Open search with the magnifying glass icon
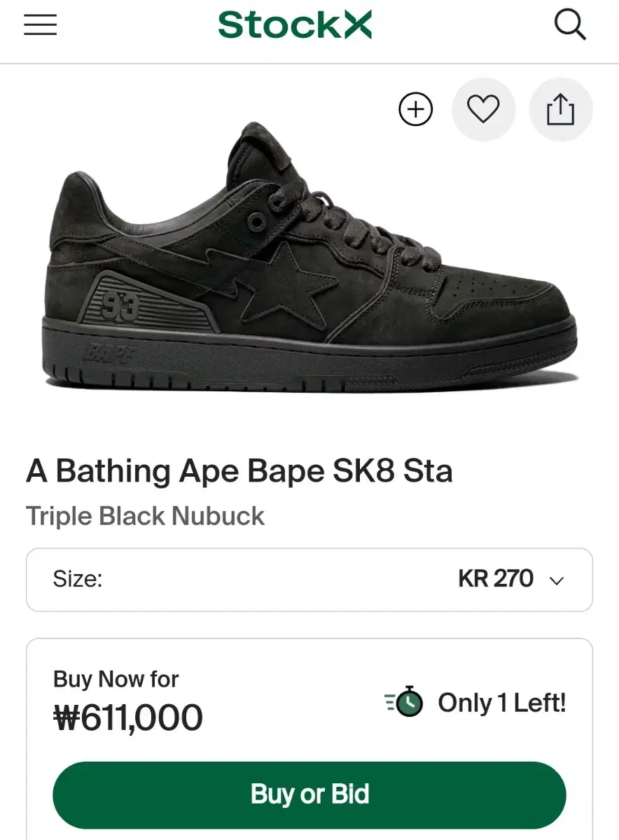Image resolution: width=619 pixels, height=840 pixels. (x=570, y=26)
